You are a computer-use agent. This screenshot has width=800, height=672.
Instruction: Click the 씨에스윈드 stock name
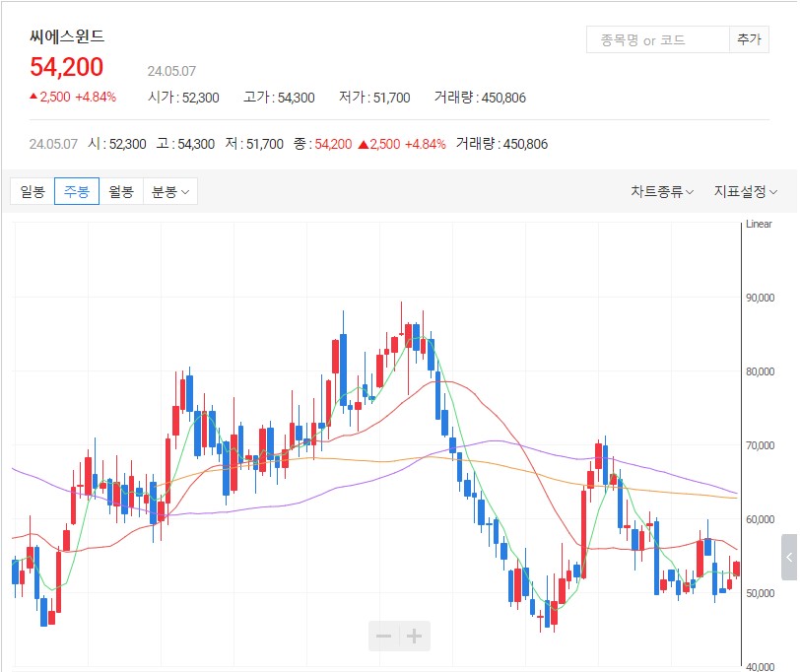(67, 36)
